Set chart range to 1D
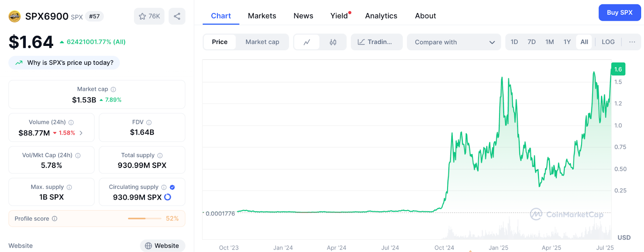The width and height of the screenshot is (644, 252). [x=514, y=42]
